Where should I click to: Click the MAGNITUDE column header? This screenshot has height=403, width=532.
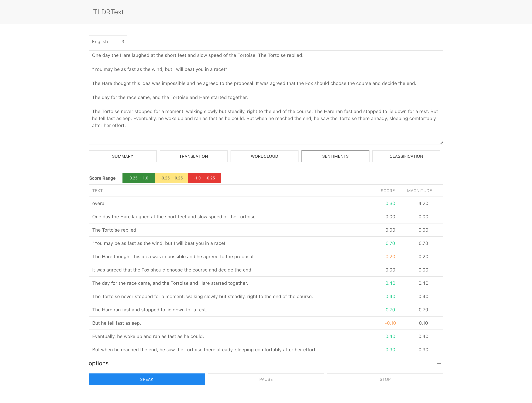[x=420, y=190]
